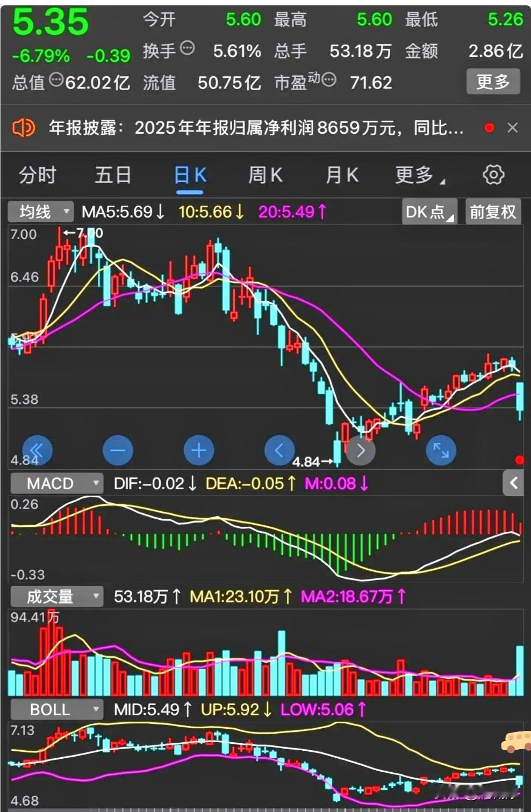
Task: Open the DK点 options dropdown
Action: pos(429,212)
